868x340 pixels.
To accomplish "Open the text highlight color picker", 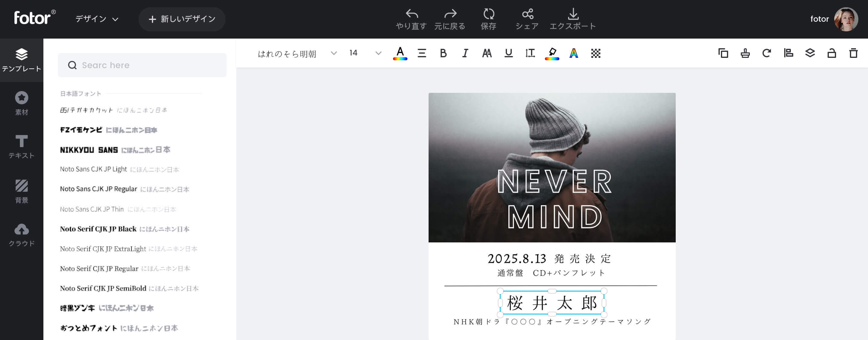I will point(552,53).
